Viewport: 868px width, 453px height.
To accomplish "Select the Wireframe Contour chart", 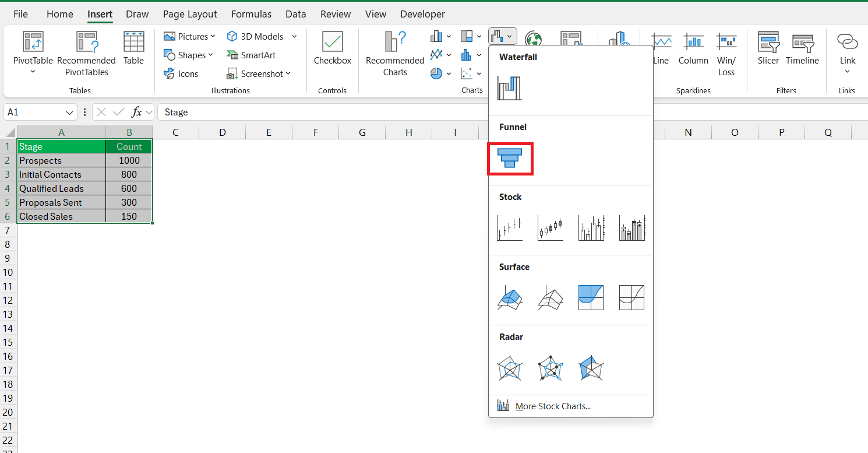I will [632, 298].
